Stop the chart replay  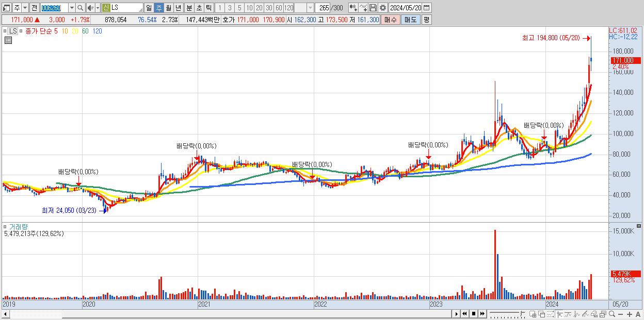[474, 314]
